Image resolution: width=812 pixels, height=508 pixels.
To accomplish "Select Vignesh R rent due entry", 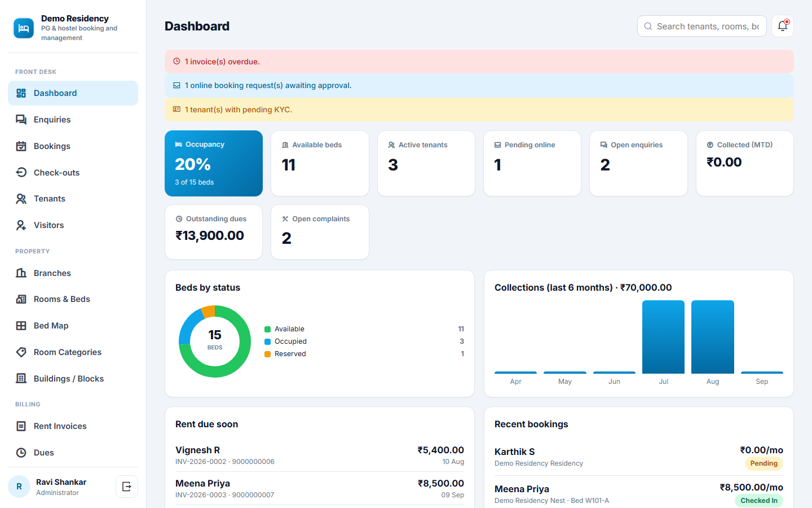I will [320, 455].
